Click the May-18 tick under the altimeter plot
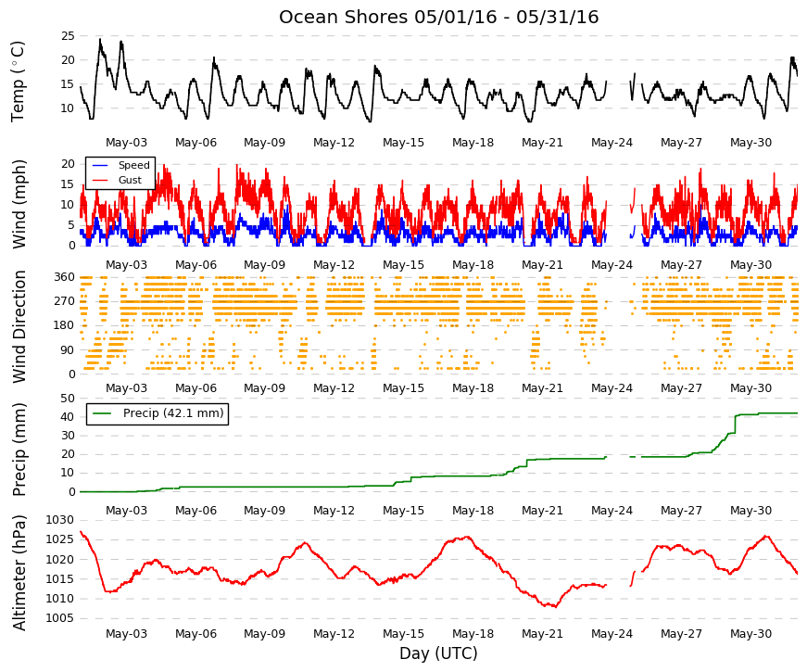This screenshot has height=672, width=807. [473, 634]
